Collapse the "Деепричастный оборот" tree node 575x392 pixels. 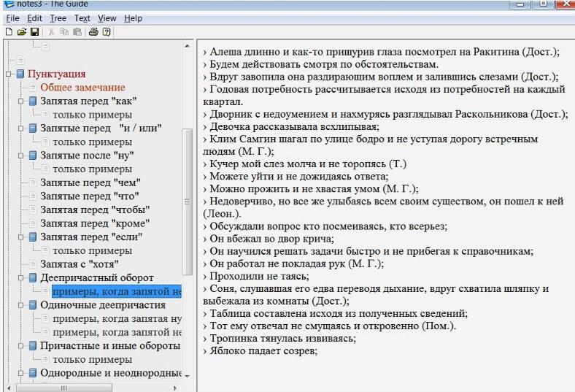[22, 277]
